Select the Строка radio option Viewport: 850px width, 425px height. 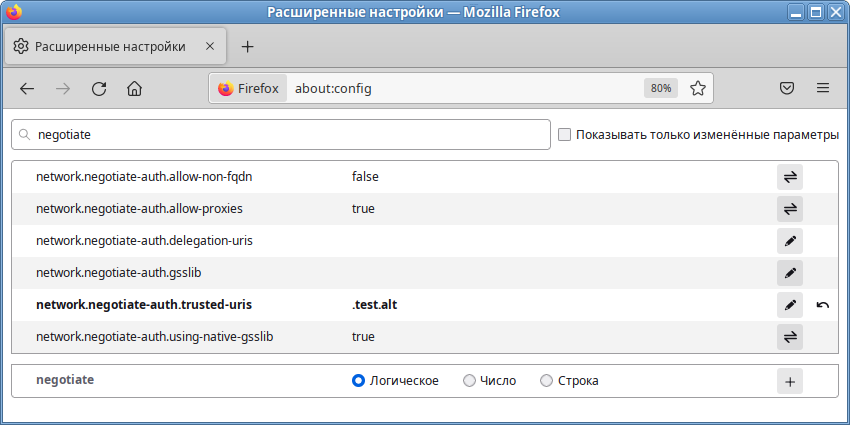point(546,381)
